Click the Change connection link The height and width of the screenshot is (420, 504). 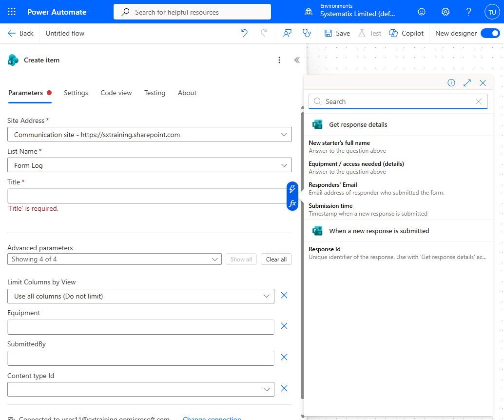point(212,418)
